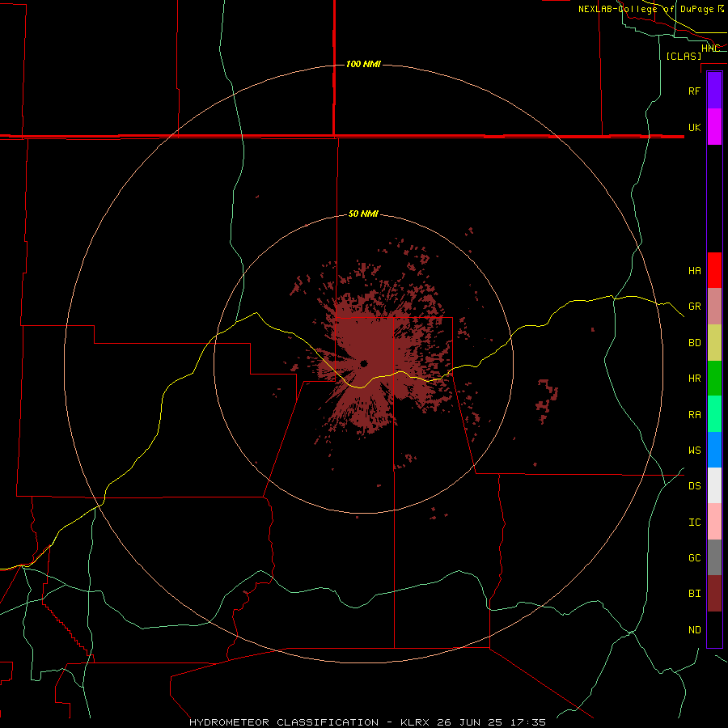Select the white DS legend swatch
This screenshot has height=728, width=728.
pyautogui.click(x=714, y=485)
